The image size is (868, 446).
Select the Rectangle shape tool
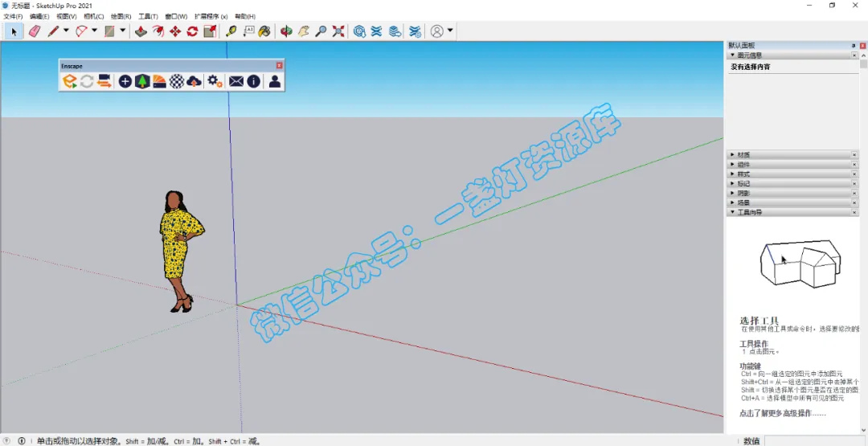tap(109, 31)
